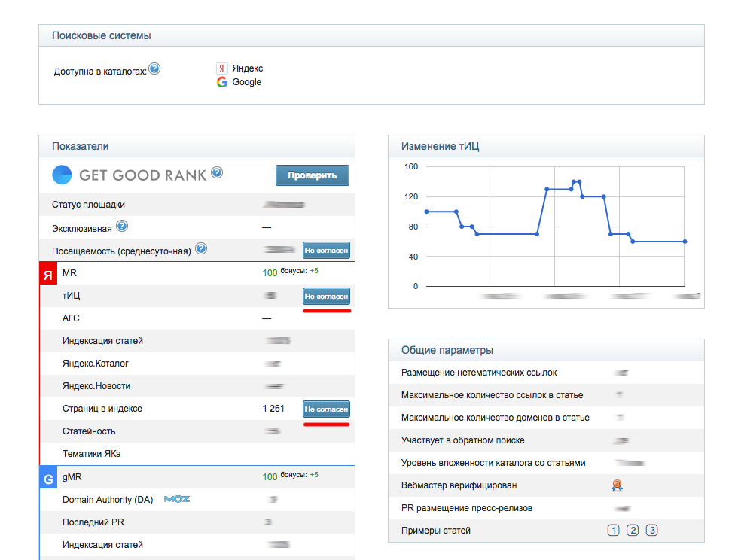This screenshot has width=732, height=560.
Task: Click the Яндекс catalog icon
Action: [x=221, y=68]
